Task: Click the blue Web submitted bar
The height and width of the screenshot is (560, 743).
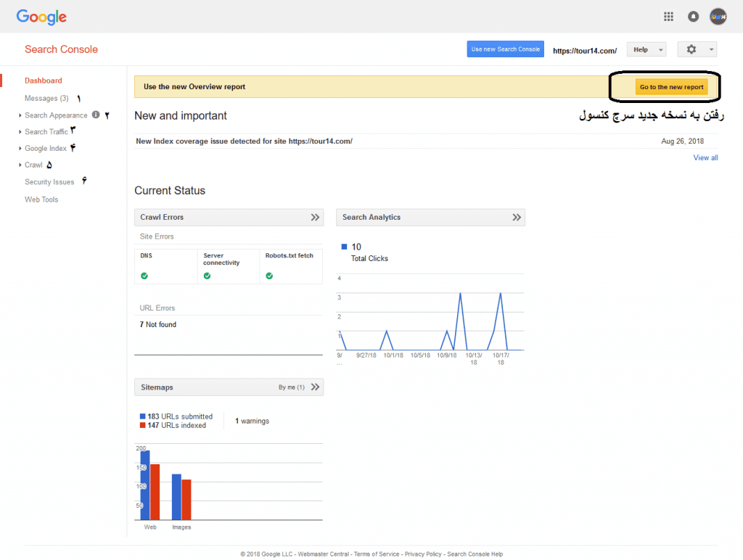Action: click(145, 485)
